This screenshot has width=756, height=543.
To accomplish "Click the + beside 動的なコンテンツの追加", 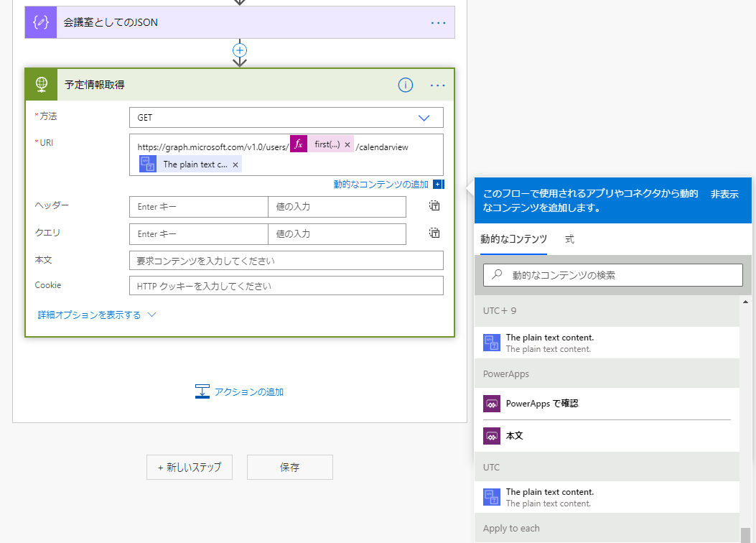I will click(x=438, y=184).
